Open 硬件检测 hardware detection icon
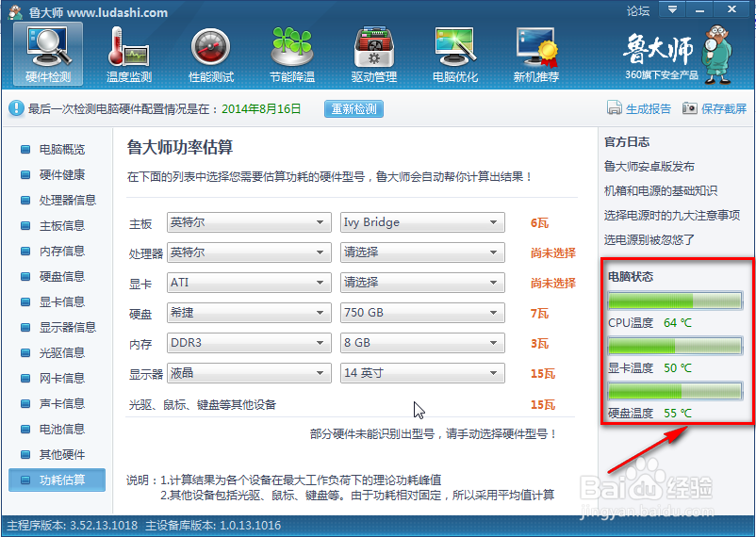Screen dimensions: 756x537 (48, 54)
